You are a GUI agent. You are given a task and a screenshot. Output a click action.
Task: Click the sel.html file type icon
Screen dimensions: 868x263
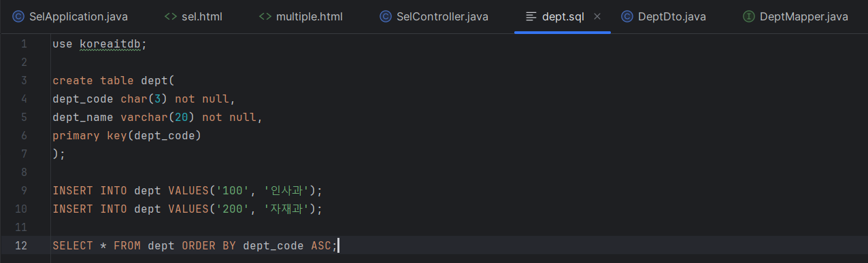click(x=171, y=16)
